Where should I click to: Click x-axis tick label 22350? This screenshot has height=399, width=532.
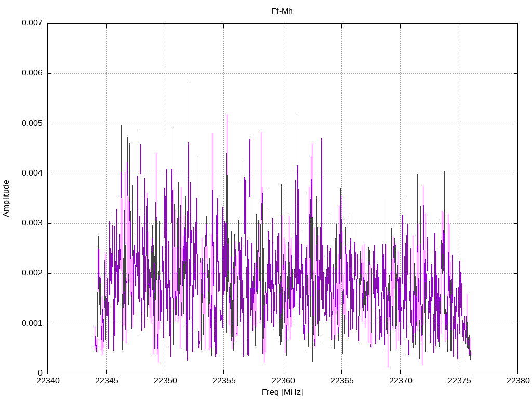(165, 381)
